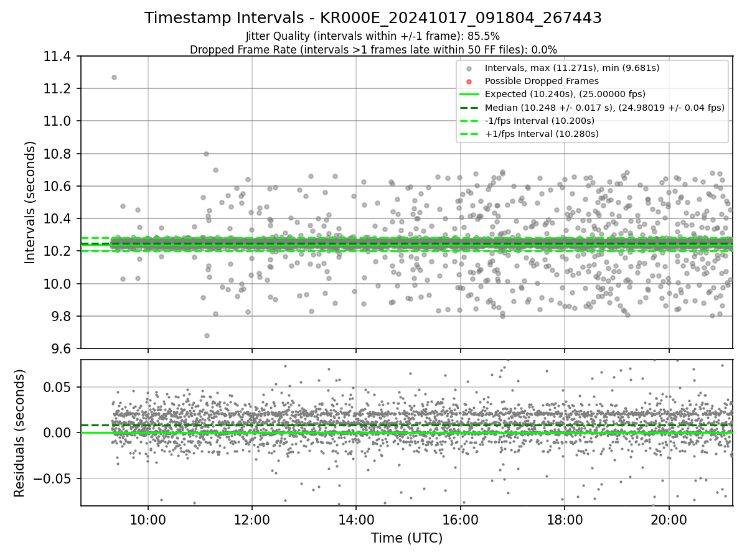Click the '9.6' y-axis tick label

tap(62, 348)
